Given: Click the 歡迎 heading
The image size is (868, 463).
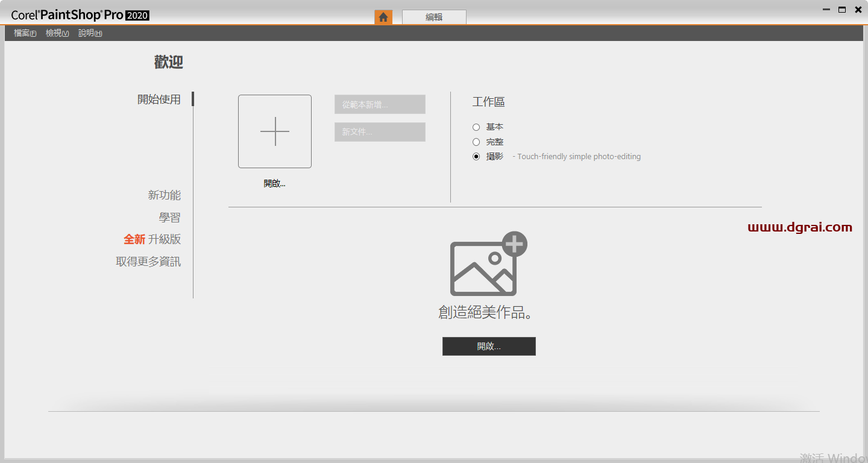Looking at the screenshot, I should tap(169, 62).
